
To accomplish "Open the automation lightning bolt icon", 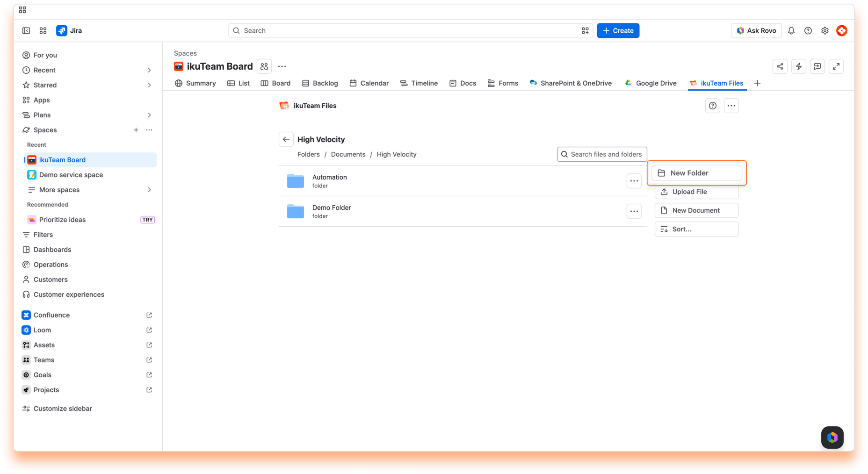I will [799, 66].
